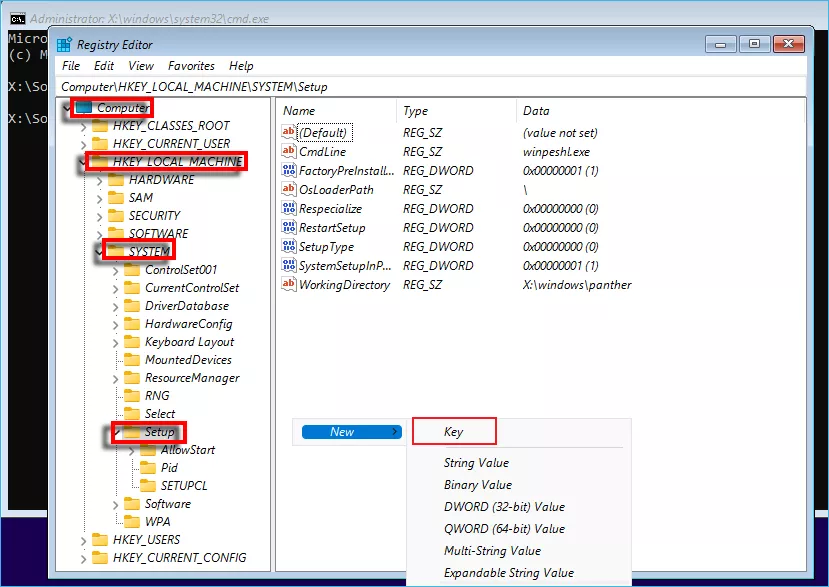The width and height of the screenshot is (829, 587).
Task: Open the Edit menu
Action: pos(104,66)
